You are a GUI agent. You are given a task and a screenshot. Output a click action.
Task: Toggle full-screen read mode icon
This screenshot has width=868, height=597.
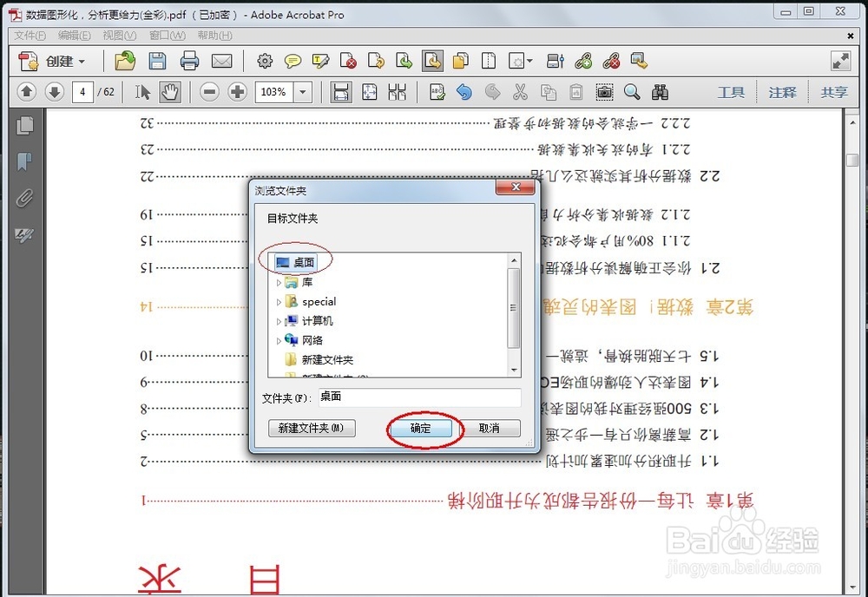coord(840,61)
